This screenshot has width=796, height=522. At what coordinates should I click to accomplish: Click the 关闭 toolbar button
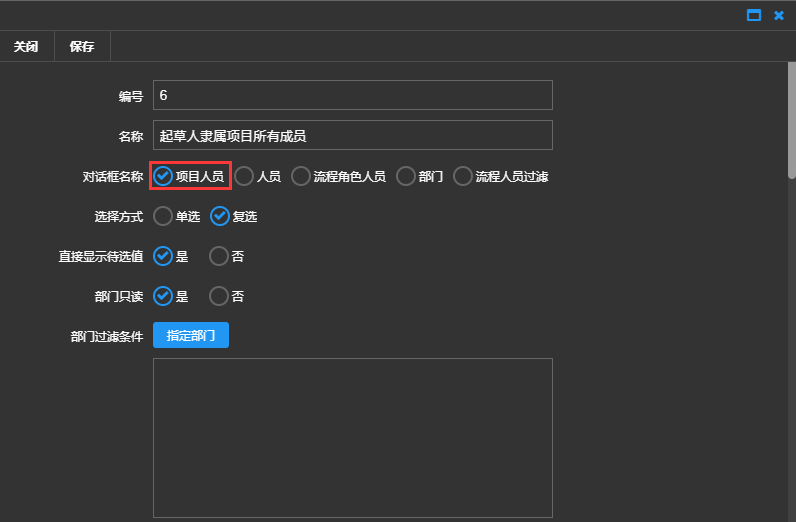click(26, 47)
